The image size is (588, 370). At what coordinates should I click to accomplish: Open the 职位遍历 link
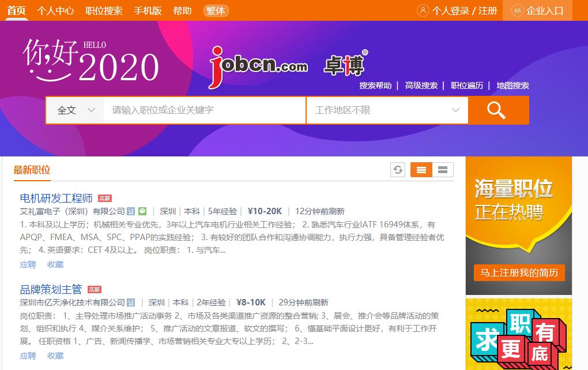[467, 85]
